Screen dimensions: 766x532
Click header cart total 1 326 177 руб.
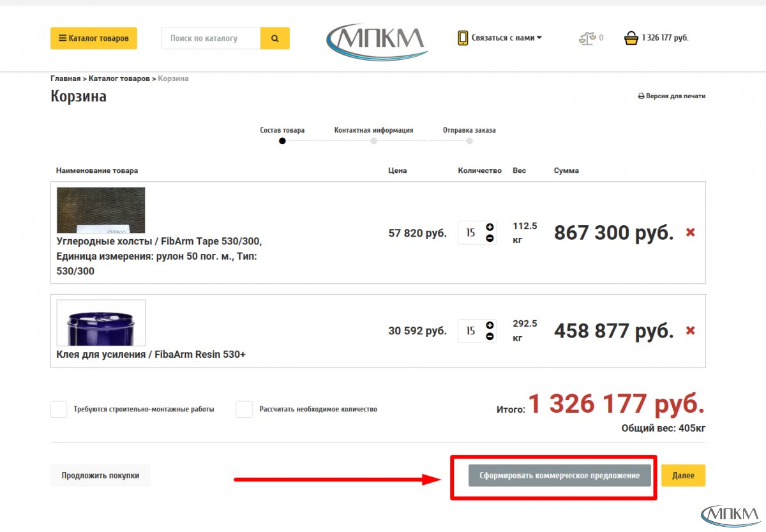[665, 38]
